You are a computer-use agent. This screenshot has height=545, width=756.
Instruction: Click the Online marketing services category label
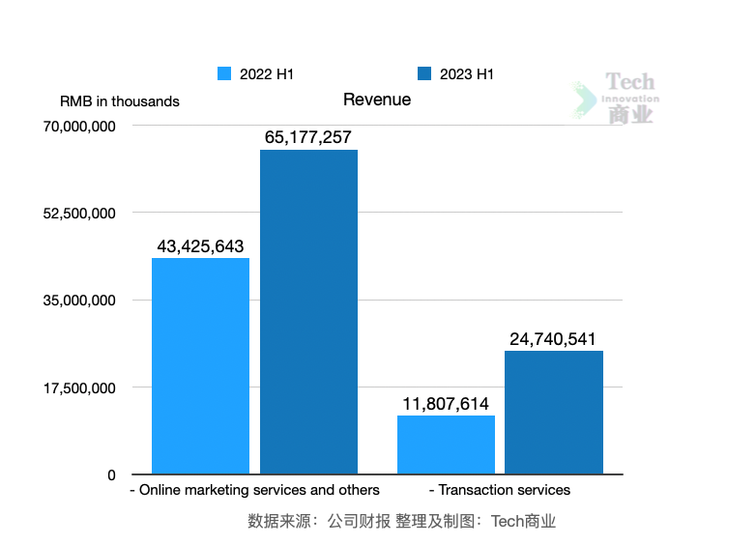[254, 490]
